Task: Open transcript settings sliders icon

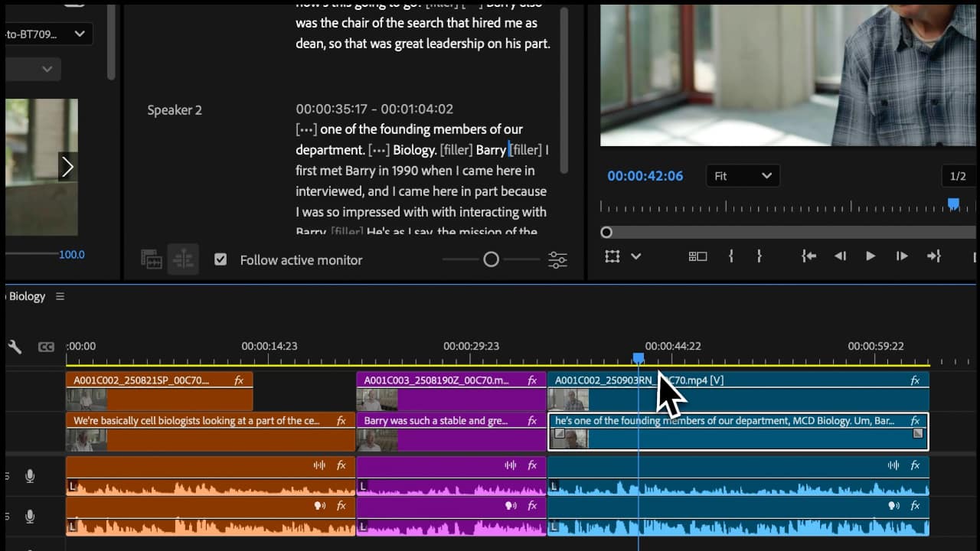Action: point(557,259)
